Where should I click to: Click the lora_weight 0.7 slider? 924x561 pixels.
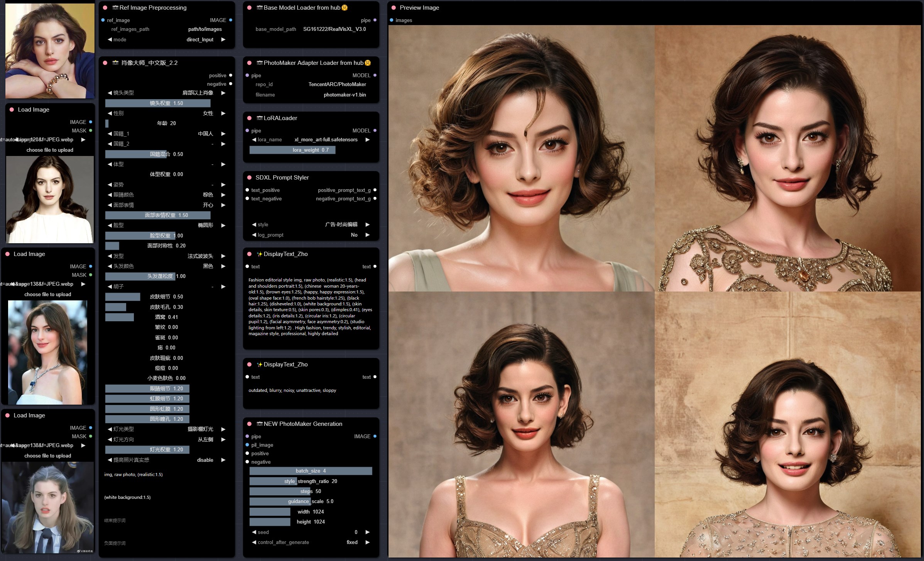[311, 150]
